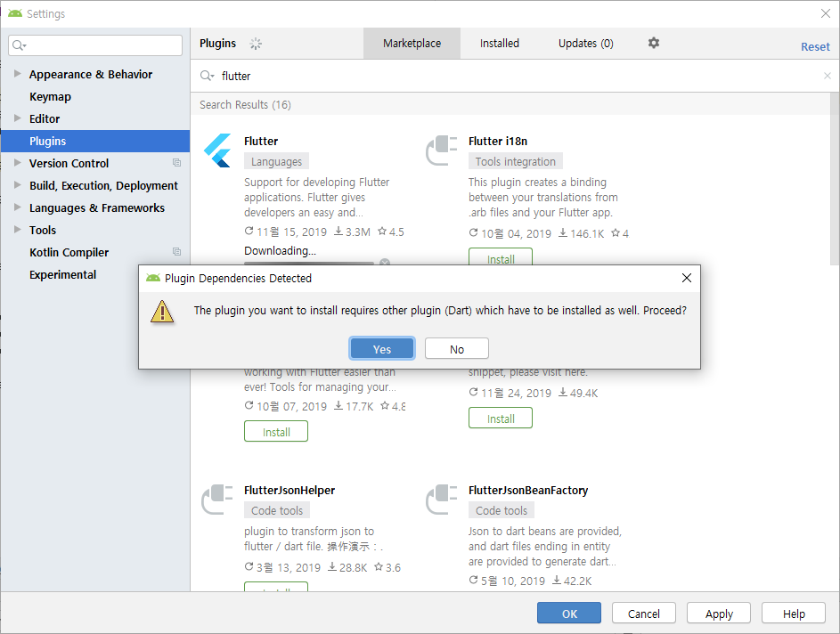Click Code tools tag under FlutterJsonHelper
The height and width of the screenshot is (634, 840).
tap(277, 510)
